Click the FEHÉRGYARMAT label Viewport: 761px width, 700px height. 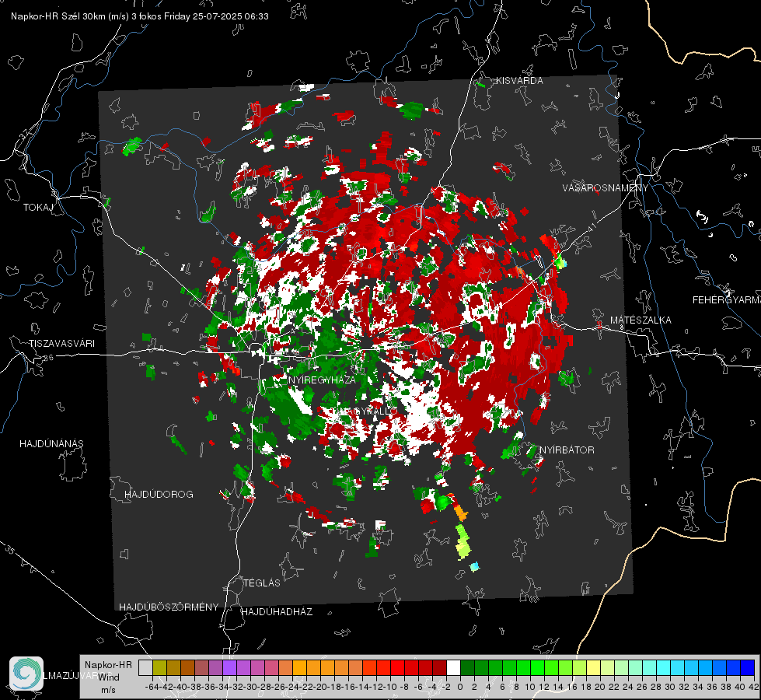click(x=727, y=300)
